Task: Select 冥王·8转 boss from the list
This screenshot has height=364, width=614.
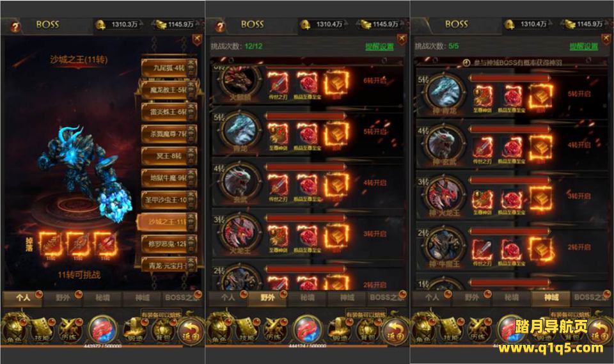Action: tap(169, 156)
